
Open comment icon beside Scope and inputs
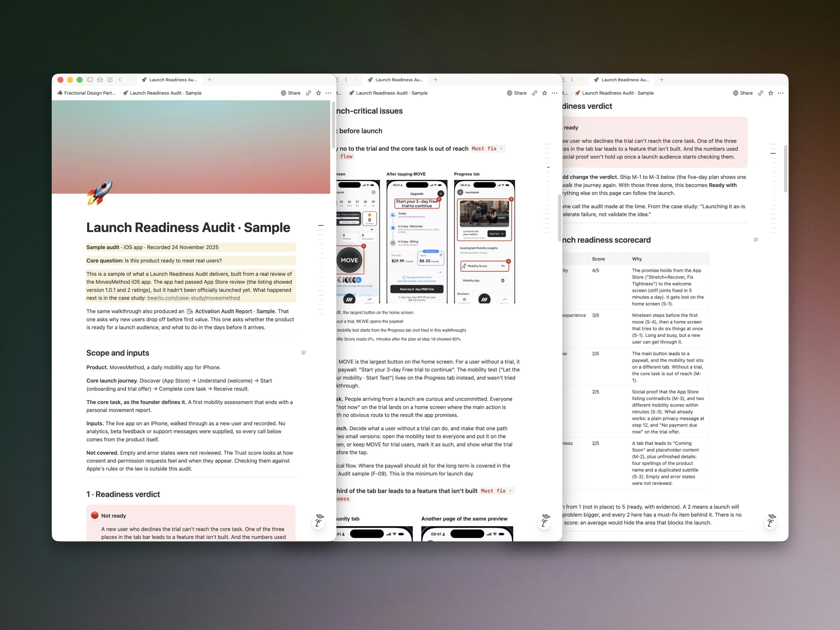pyautogui.click(x=303, y=353)
